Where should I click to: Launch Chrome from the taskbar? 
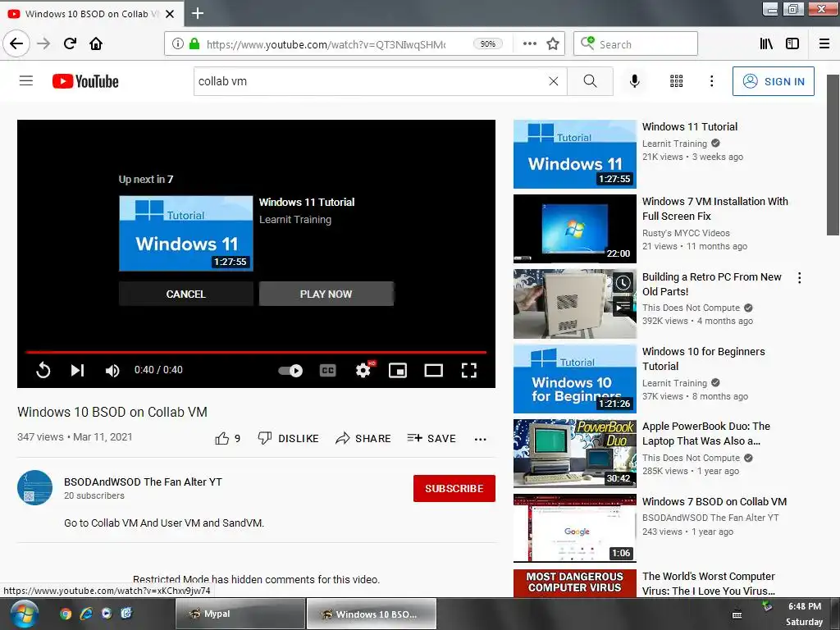66,614
